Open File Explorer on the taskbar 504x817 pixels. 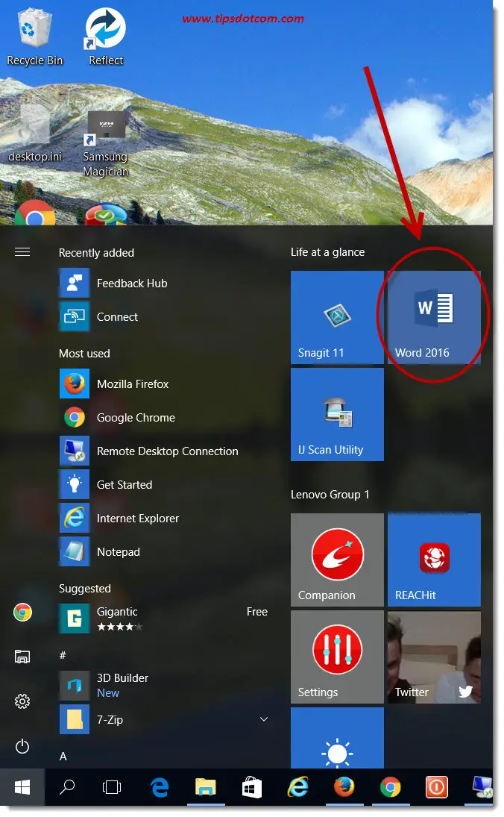point(205,787)
